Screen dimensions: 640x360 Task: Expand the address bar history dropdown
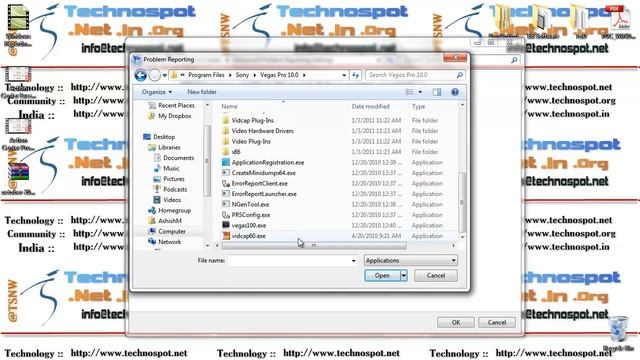(344, 75)
